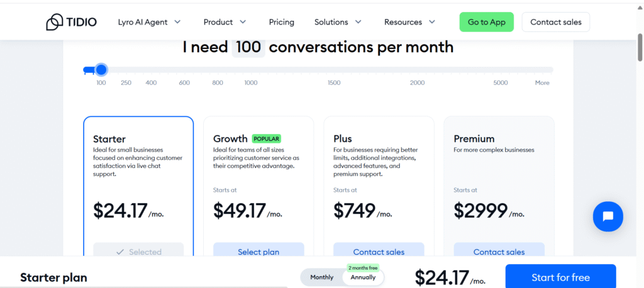This screenshot has width=644, height=288.
Task: Click the POPULAR badge on Growth plan
Action: coord(267,139)
